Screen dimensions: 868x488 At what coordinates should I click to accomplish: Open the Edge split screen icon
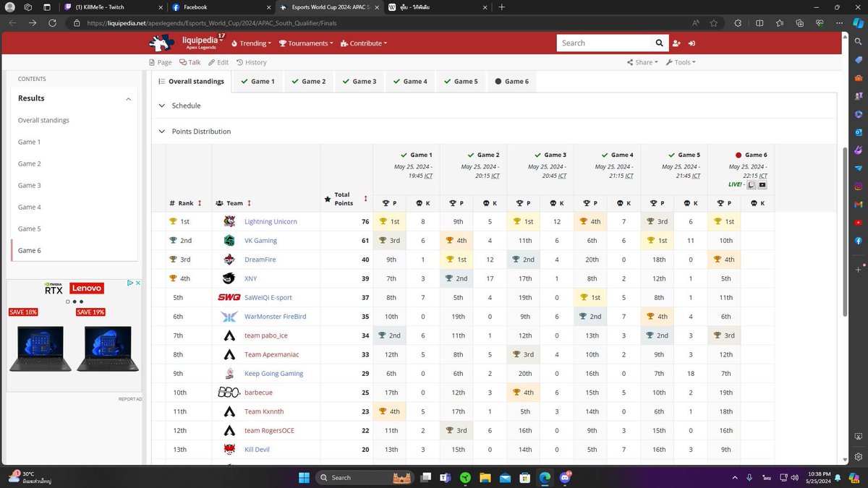point(759,23)
